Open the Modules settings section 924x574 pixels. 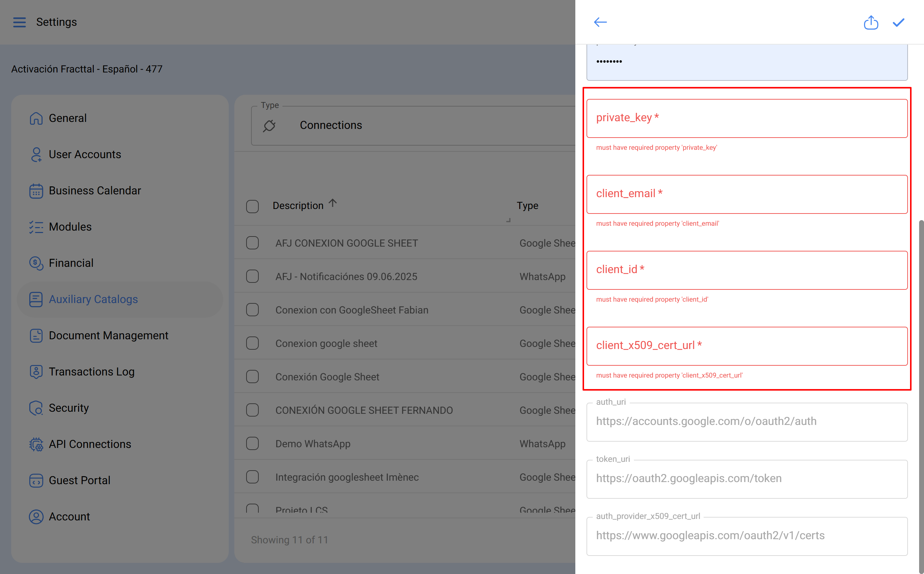point(36,227)
